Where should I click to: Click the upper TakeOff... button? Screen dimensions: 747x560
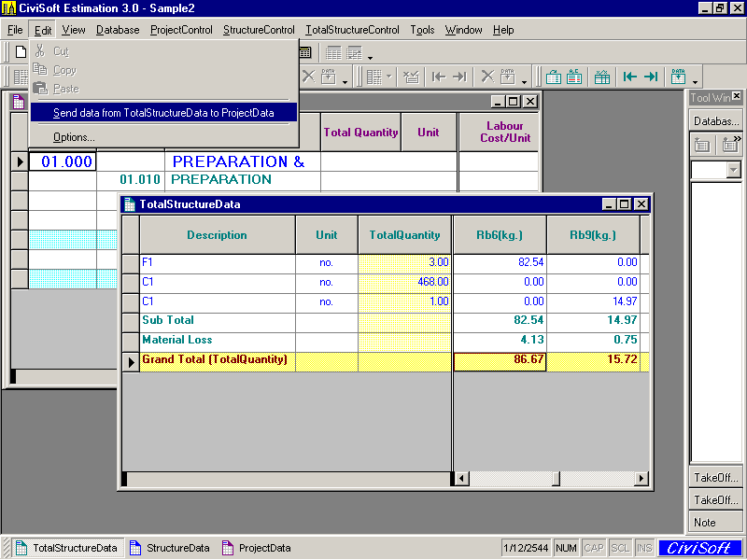coord(715,478)
